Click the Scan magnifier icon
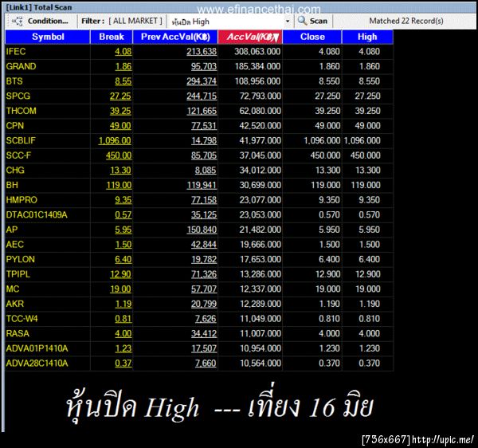 coord(302,21)
